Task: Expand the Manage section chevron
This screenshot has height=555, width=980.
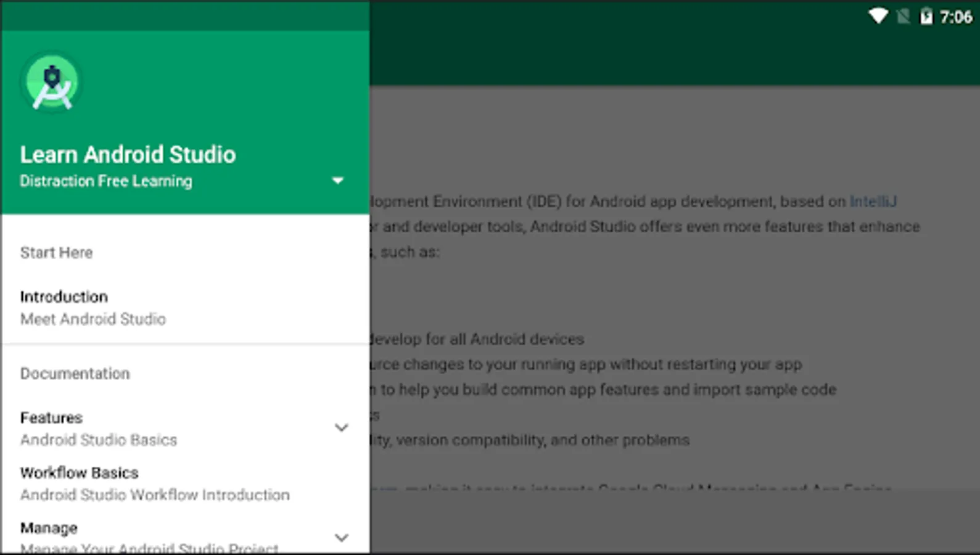Action: pyautogui.click(x=341, y=538)
